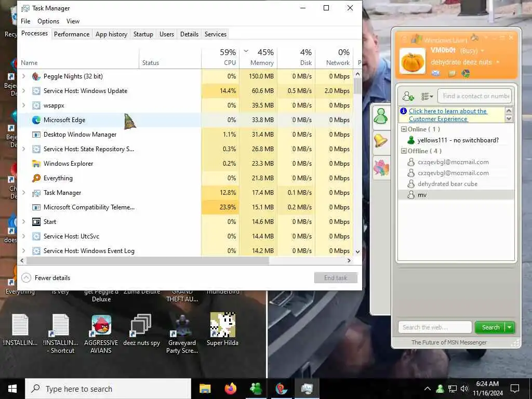
Task: Click the Start process icon in list
Action: [36, 221]
